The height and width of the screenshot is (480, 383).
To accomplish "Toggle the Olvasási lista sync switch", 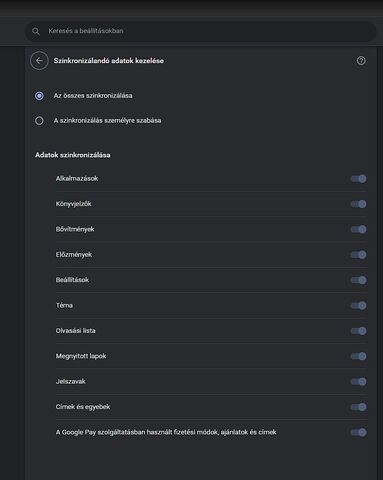I will (x=358, y=331).
